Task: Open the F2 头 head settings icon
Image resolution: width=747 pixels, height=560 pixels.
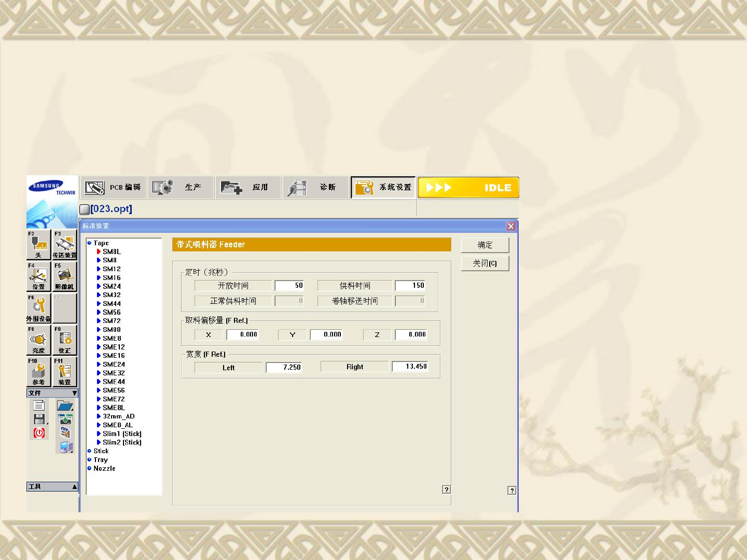Action: (x=39, y=245)
